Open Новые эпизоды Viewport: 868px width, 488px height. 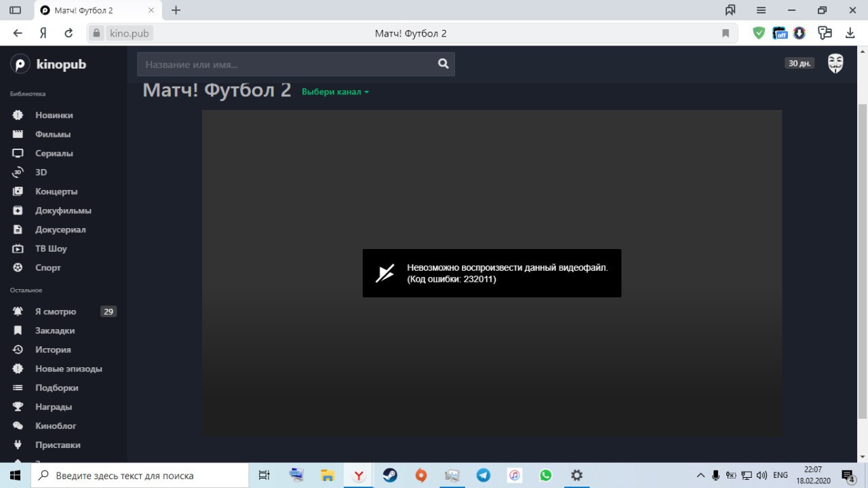pyautogui.click(x=68, y=369)
